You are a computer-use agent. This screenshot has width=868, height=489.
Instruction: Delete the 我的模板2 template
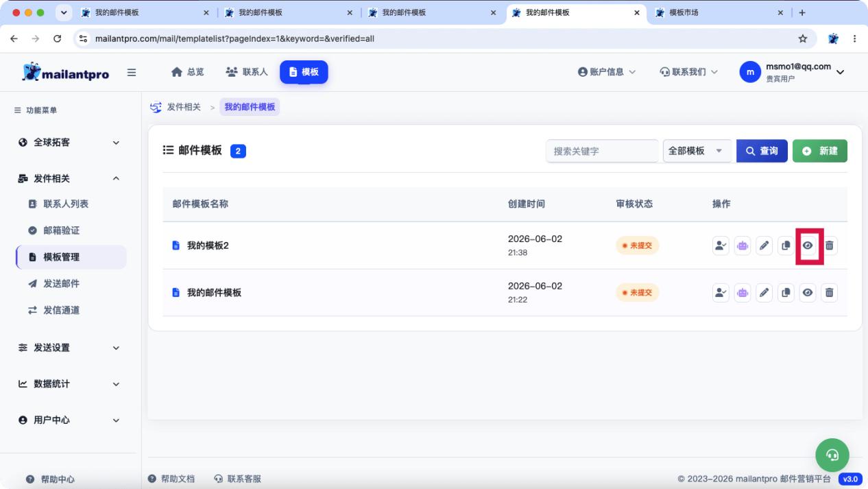(830, 246)
